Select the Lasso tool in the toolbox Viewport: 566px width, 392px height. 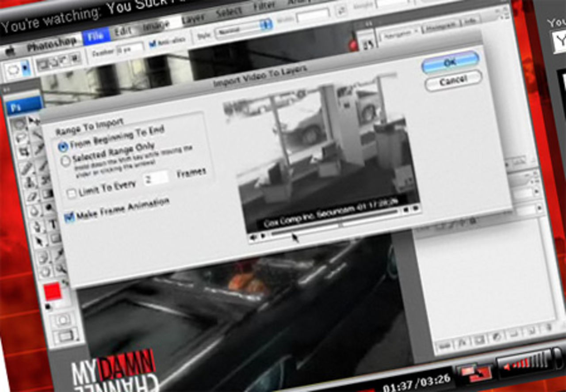(x=22, y=138)
